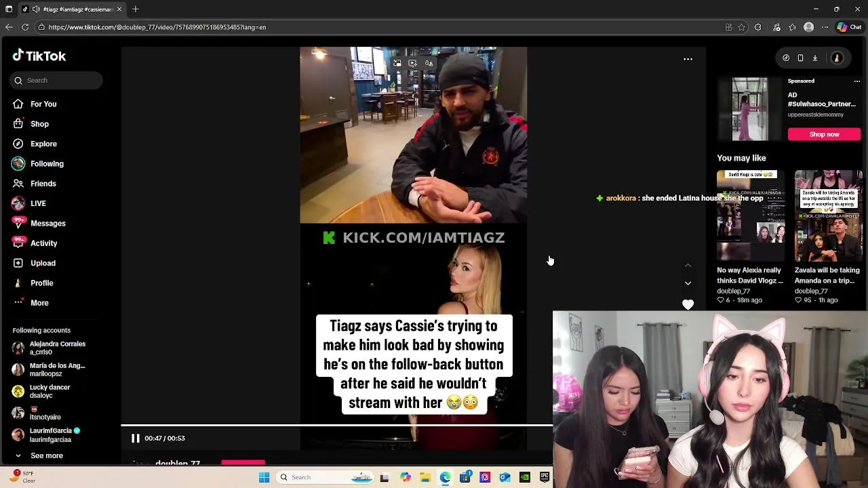The height and width of the screenshot is (488, 868).
Task: Open the browser user profile icon
Action: (808, 27)
